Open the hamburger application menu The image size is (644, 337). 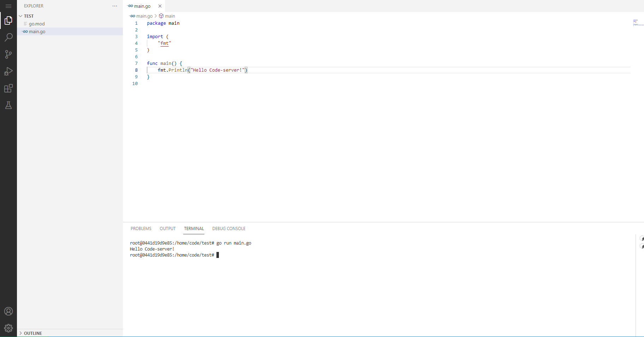tap(8, 6)
